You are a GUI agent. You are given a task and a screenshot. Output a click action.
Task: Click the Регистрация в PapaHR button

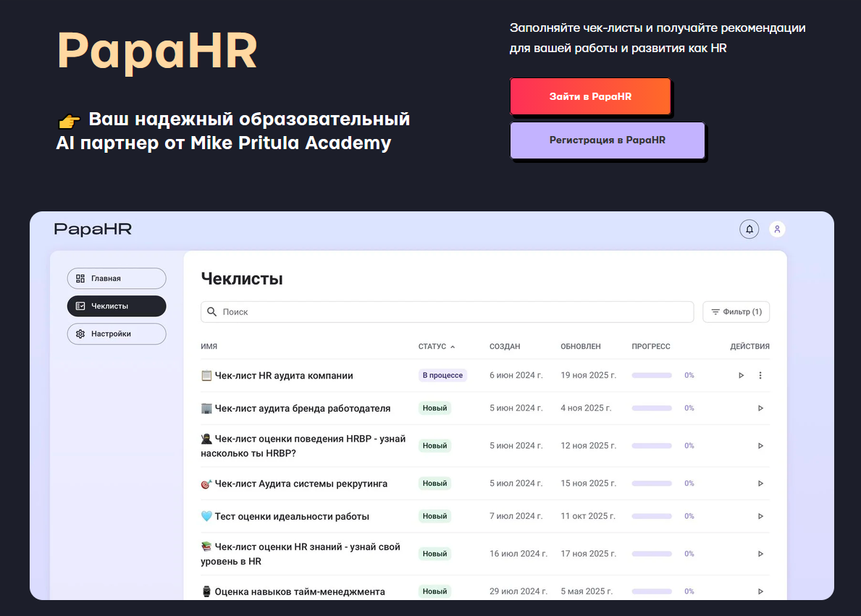(608, 140)
